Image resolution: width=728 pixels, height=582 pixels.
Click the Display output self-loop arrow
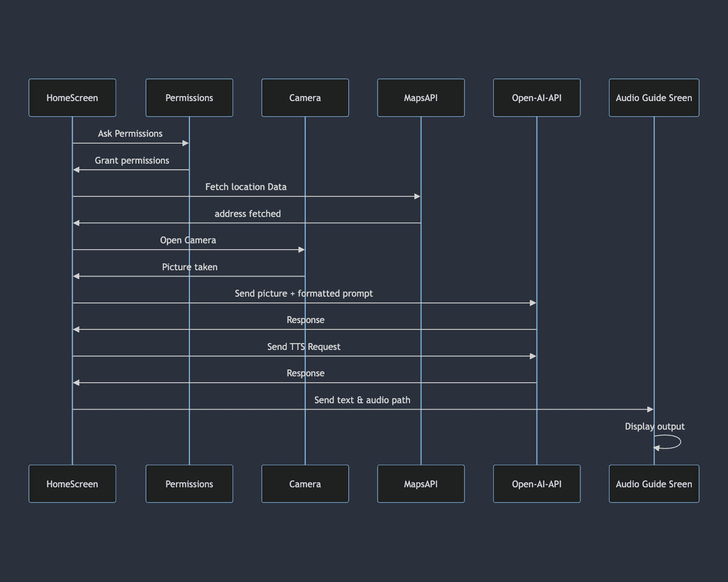(668, 442)
